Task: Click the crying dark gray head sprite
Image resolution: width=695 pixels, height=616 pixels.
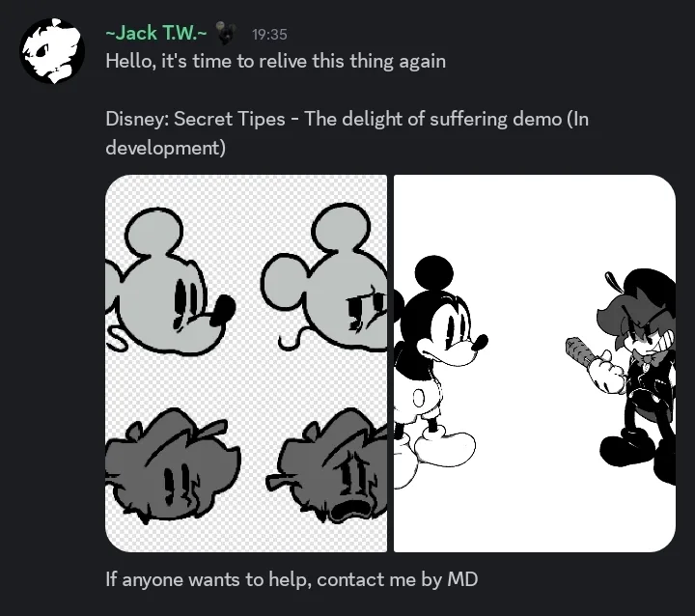Action: 328,465
